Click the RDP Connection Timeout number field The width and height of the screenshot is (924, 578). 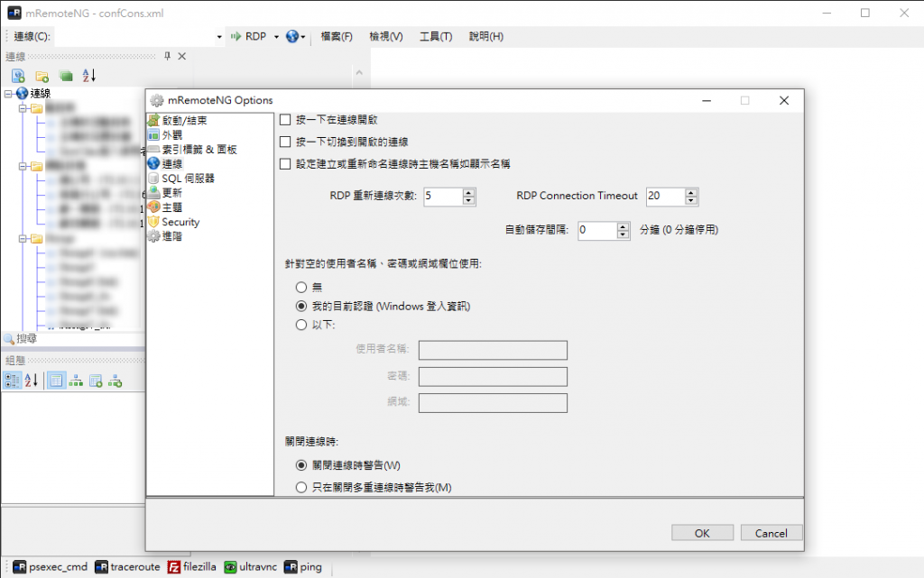tap(666, 197)
